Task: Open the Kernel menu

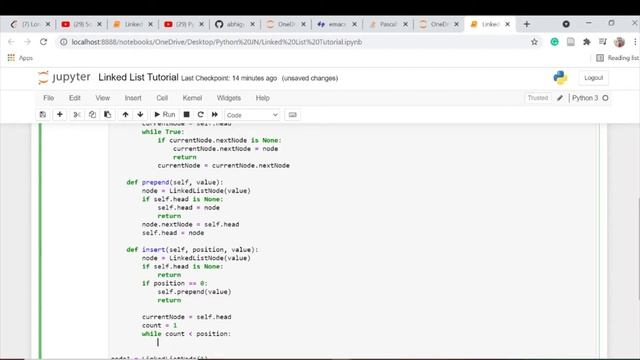Action: pyautogui.click(x=192, y=98)
